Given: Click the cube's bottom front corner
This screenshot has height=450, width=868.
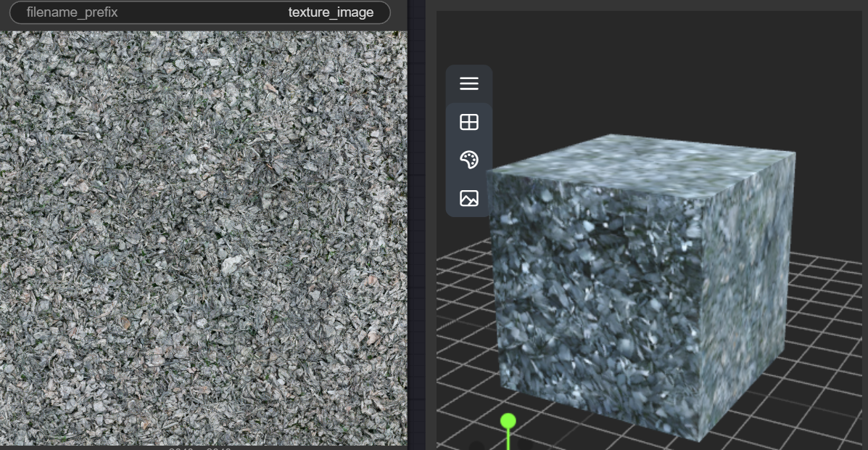Looking at the screenshot, I should pyautogui.click(x=698, y=441).
